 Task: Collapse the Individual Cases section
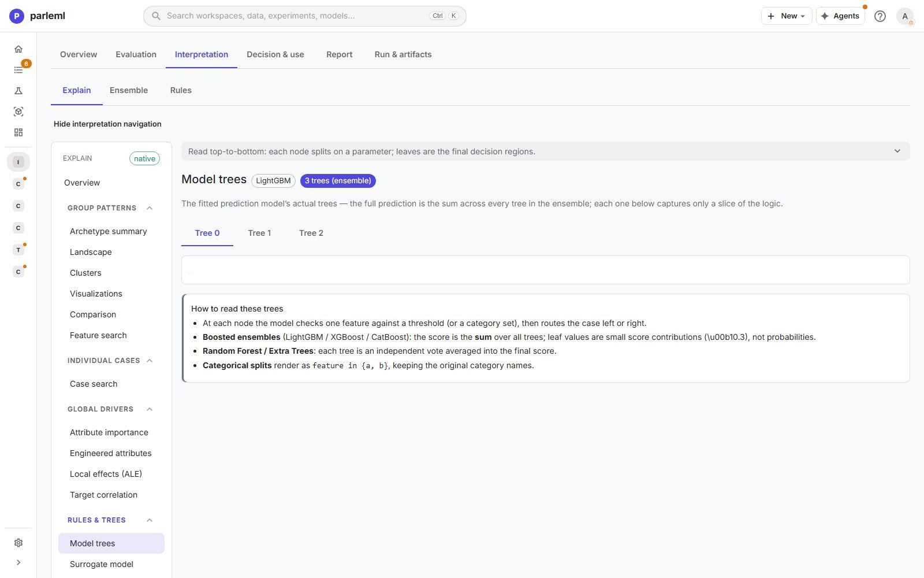[150, 361]
